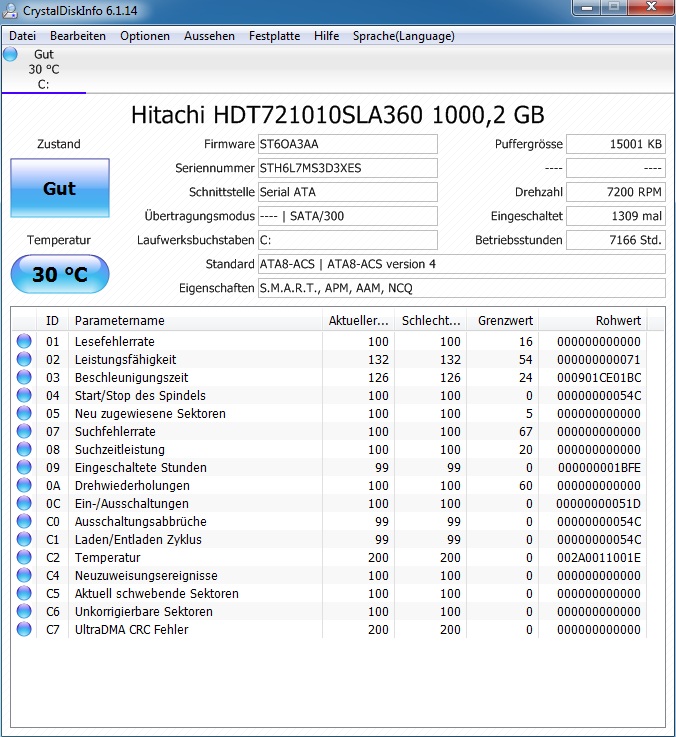Click the Grenzwert column header

pos(502,321)
